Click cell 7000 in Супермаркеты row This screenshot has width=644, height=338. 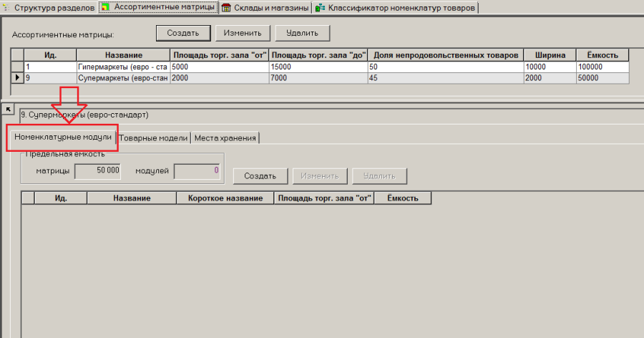[x=318, y=78]
